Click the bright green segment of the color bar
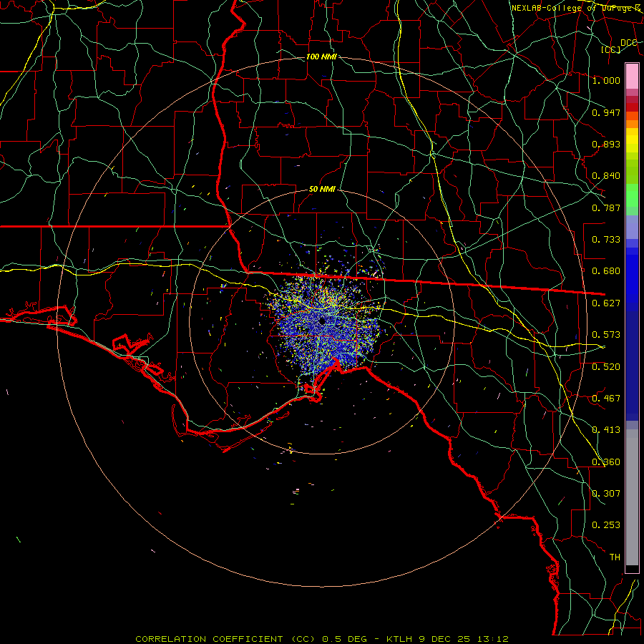Viewport: 644px width, 644px height. [x=632, y=195]
